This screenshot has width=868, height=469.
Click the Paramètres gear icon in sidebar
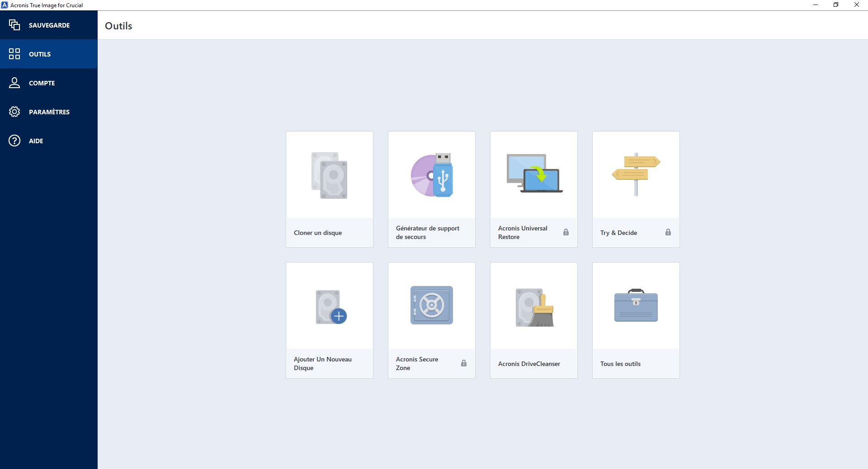coord(14,112)
